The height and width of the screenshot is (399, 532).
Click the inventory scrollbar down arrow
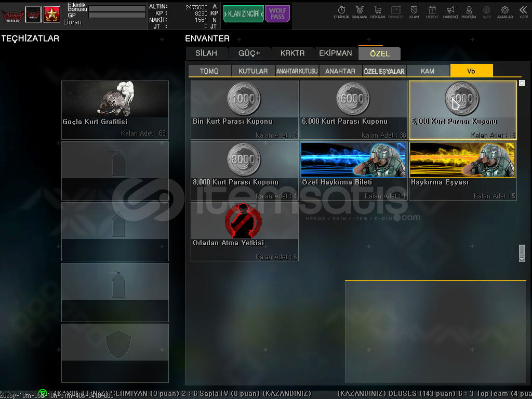[522, 259]
